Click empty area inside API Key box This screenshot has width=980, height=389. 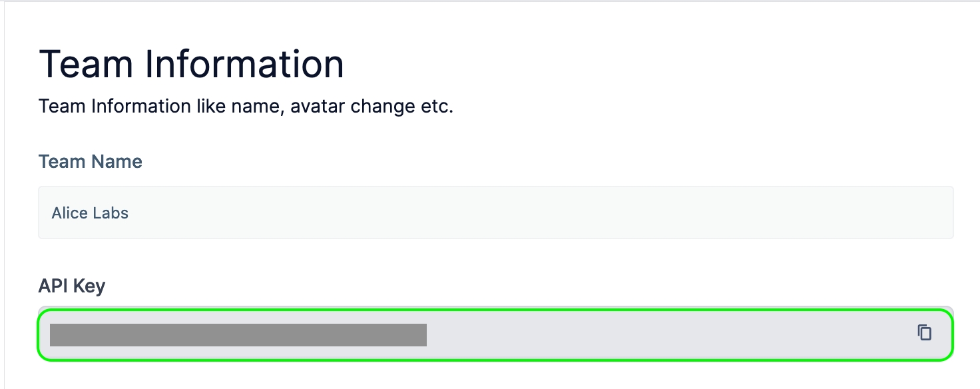[x=666, y=335]
